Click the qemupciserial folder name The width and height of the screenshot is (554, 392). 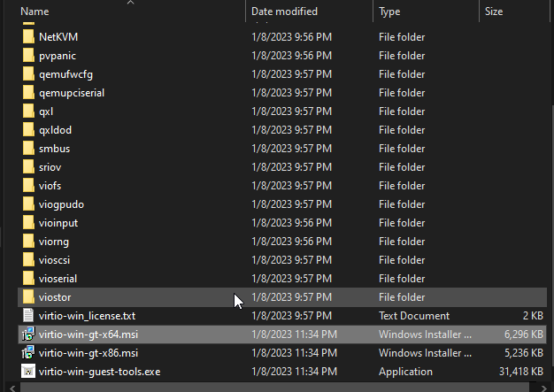tap(72, 93)
